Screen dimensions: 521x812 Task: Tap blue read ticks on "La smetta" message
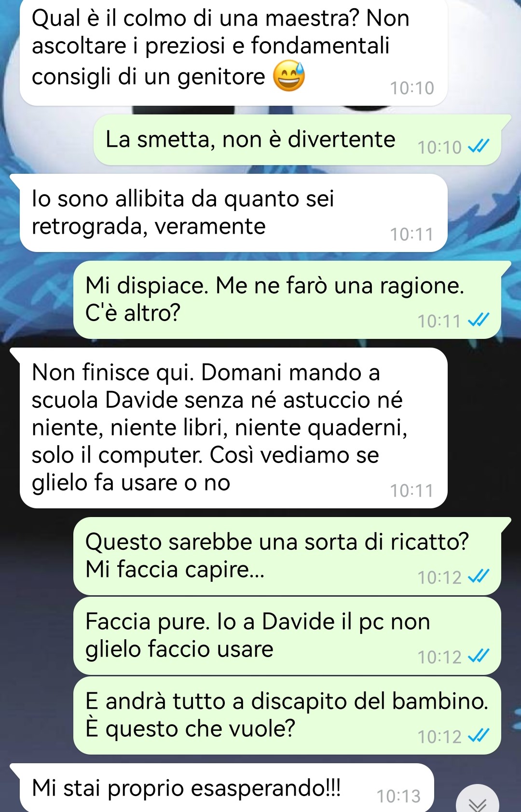[479, 146]
